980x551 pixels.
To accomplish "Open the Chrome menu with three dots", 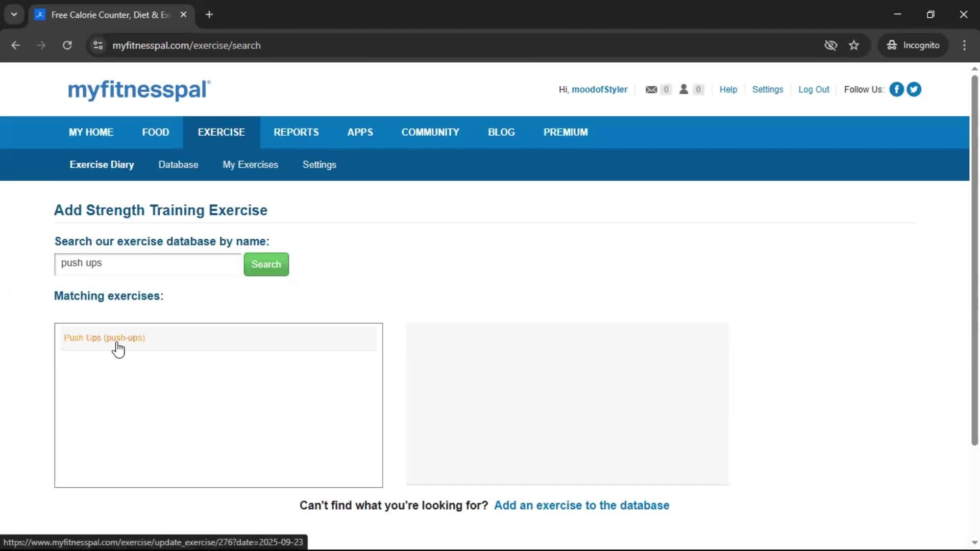I will (964, 45).
